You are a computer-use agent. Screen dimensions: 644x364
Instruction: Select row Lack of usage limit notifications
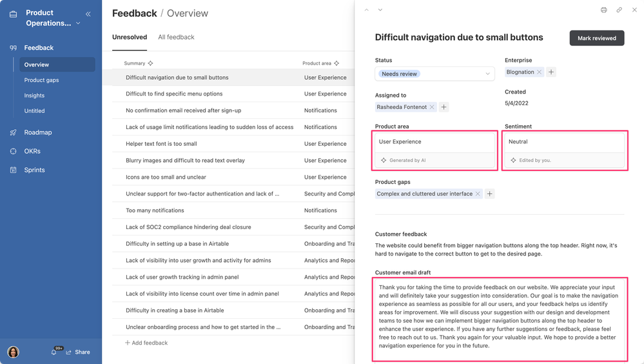click(x=233, y=127)
